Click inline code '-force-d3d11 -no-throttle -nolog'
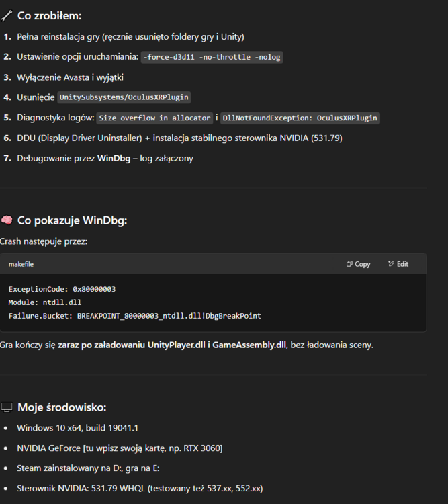Image resolution: width=448 pixels, height=504 pixels. [212, 57]
